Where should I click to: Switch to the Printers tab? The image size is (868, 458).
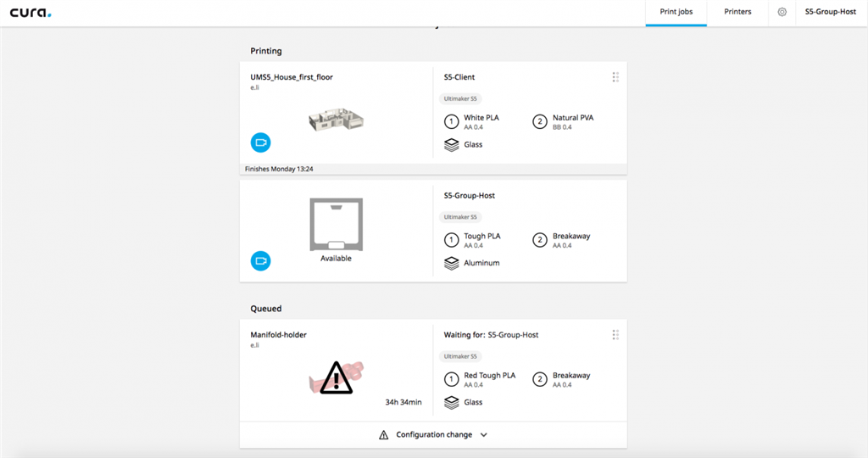pos(737,13)
